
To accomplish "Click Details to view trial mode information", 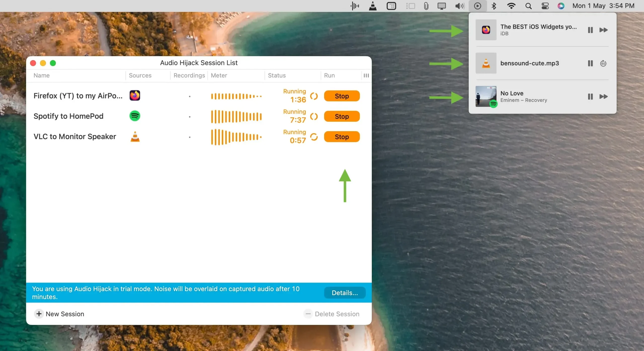I will tap(344, 293).
